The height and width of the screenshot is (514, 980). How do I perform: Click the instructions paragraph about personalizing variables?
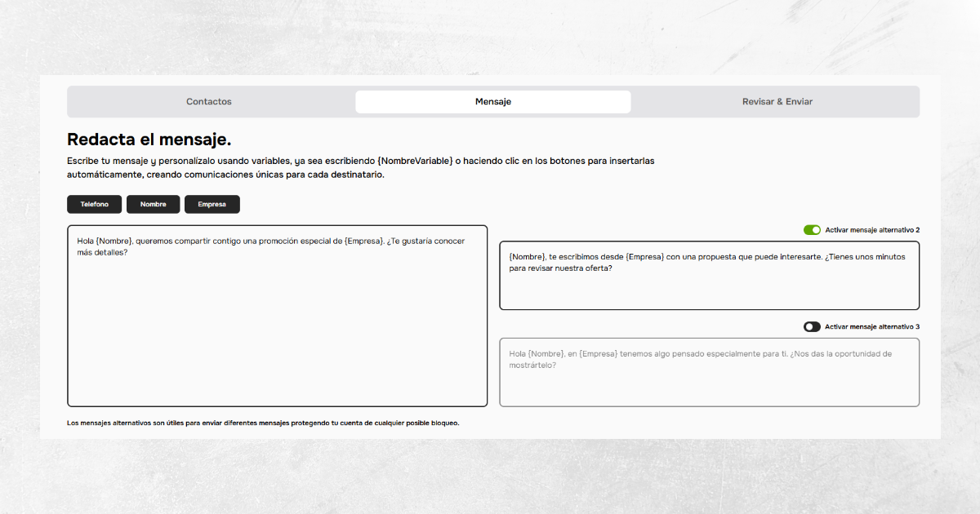[x=359, y=168]
